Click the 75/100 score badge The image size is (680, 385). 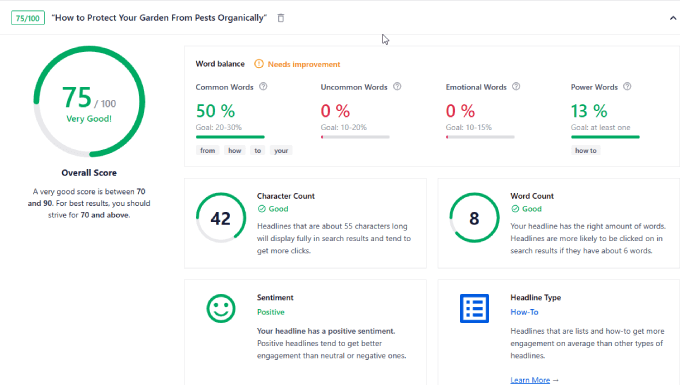28,18
